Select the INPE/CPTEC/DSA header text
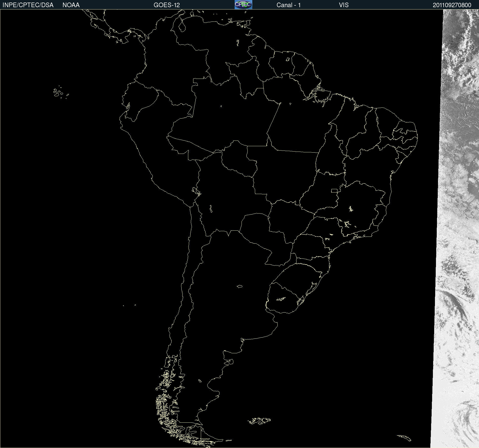479x448 pixels. pos(28,5)
